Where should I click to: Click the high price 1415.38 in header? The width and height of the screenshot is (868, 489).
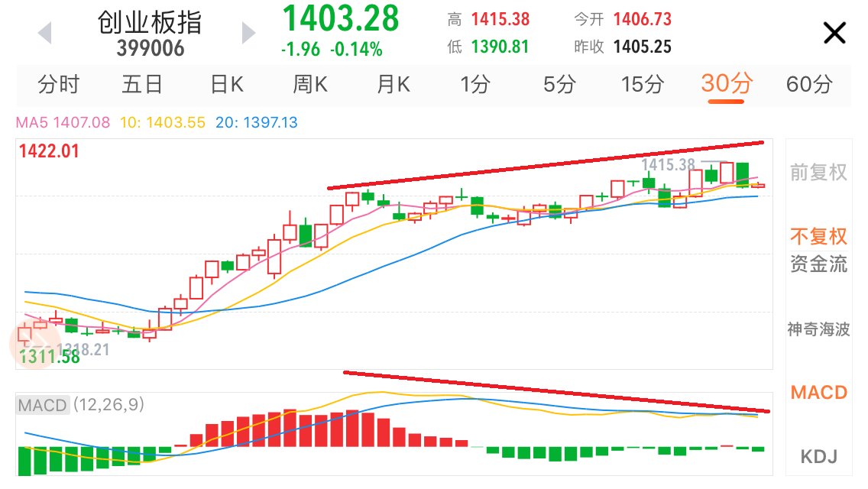point(500,19)
